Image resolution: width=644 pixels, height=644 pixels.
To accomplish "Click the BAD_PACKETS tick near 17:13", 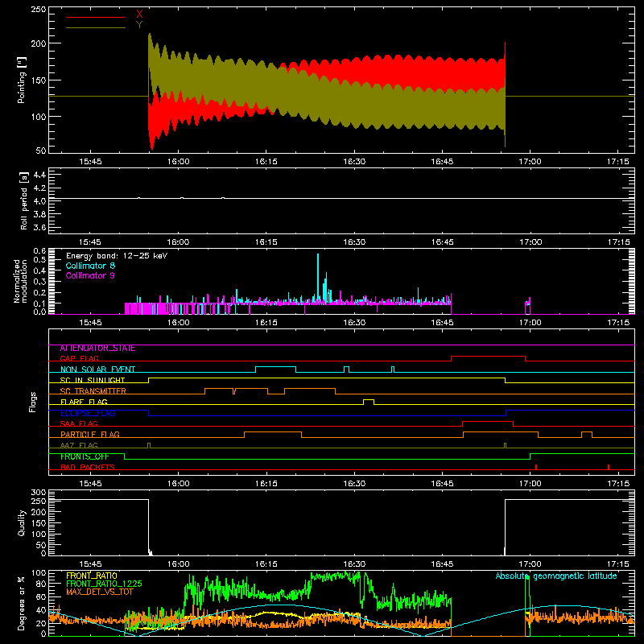I will pyautogui.click(x=609, y=467).
